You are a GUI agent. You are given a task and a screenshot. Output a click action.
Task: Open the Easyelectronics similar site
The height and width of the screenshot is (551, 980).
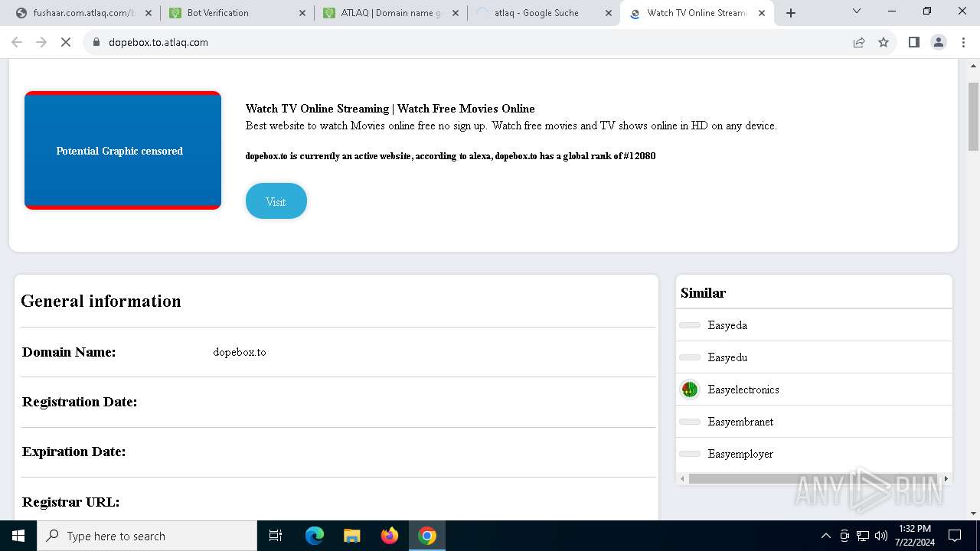click(743, 390)
